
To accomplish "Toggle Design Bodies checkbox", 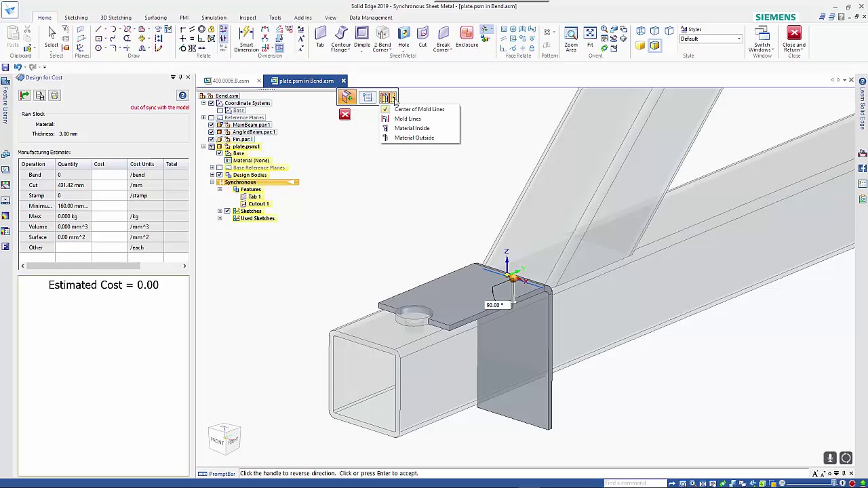I will [219, 175].
